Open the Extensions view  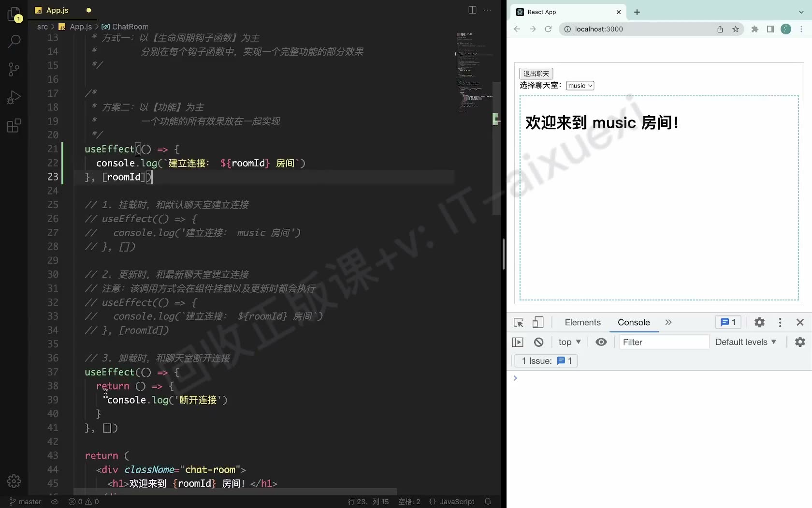click(14, 126)
